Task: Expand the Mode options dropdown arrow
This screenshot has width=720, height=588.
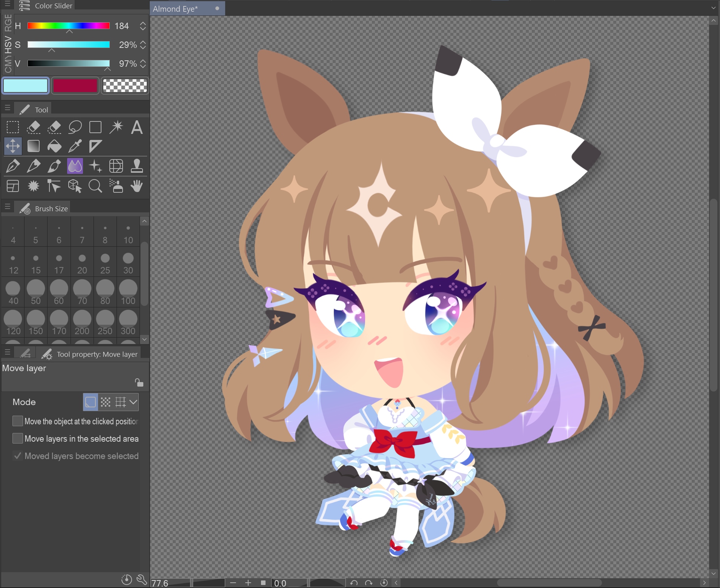Action: pos(133,402)
